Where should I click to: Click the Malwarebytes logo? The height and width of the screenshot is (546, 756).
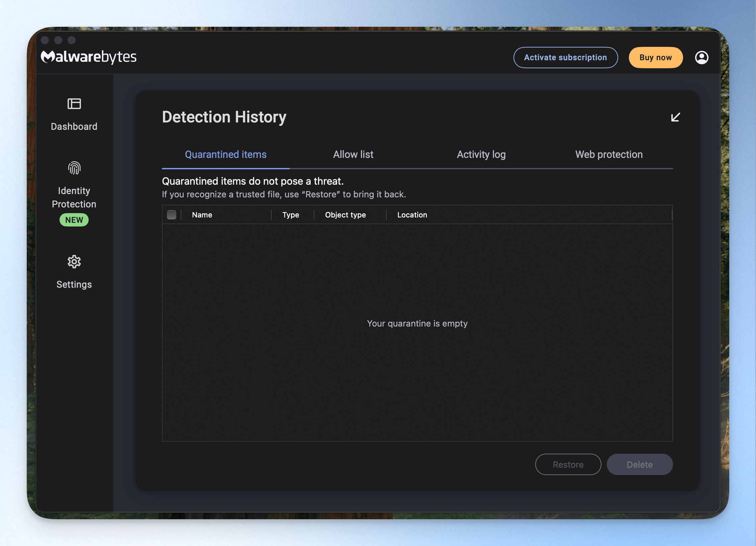tap(89, 57)
